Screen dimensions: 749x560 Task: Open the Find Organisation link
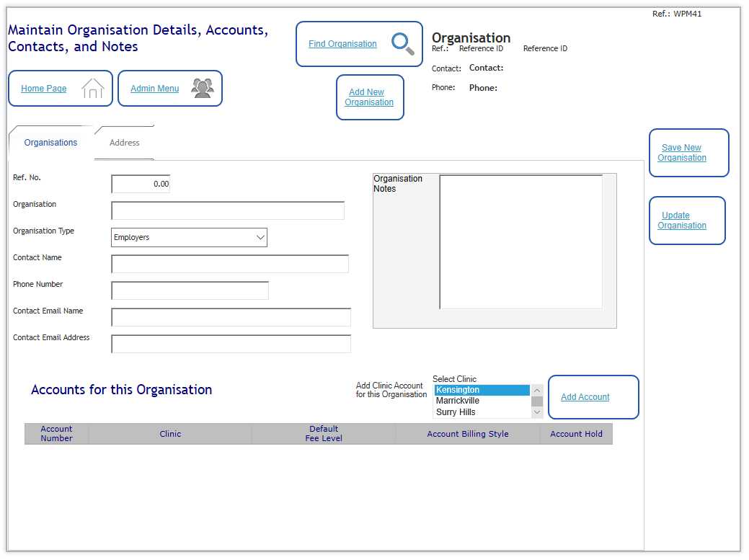click(x=342, y=43)
